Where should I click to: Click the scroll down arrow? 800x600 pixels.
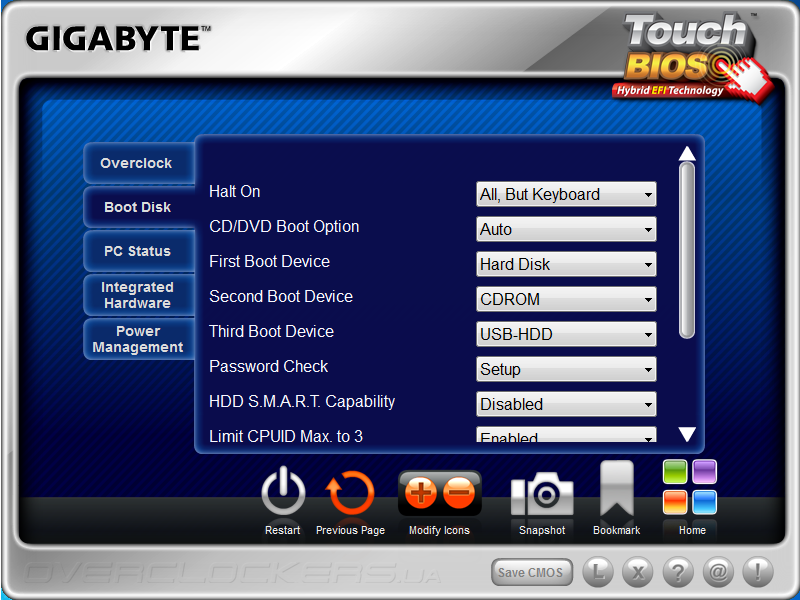coord(687,434)
